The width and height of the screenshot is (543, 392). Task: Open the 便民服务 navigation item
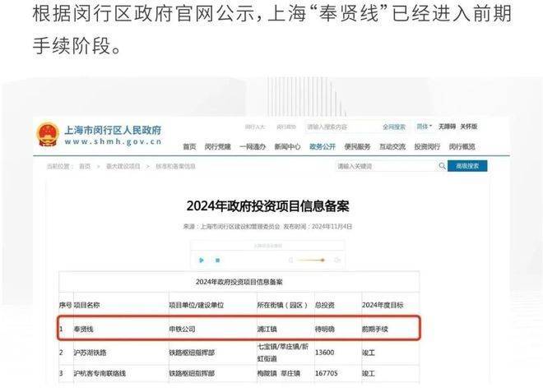(357, 146)
